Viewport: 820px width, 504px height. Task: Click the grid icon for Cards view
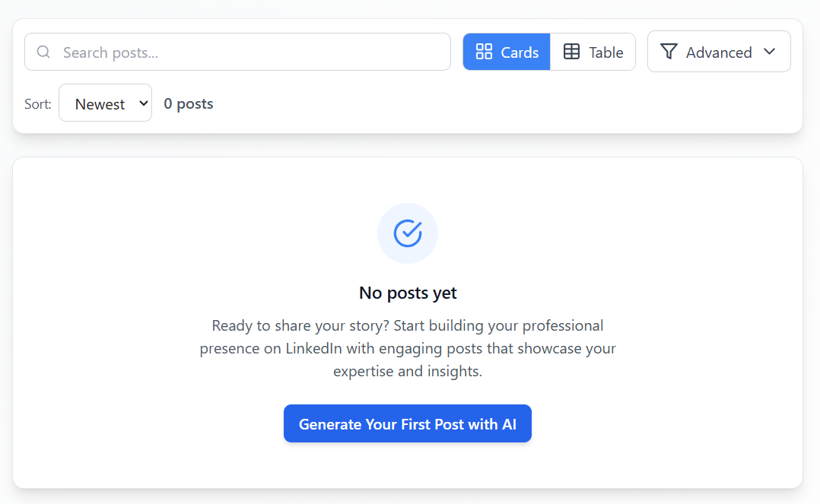[484, 52]
